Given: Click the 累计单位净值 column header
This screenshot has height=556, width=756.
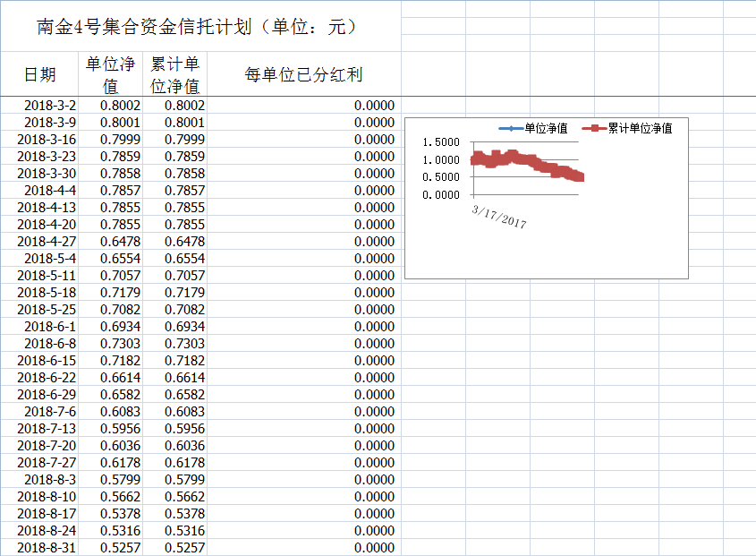Looking at the screenshot, I should [x=175, y=74].
